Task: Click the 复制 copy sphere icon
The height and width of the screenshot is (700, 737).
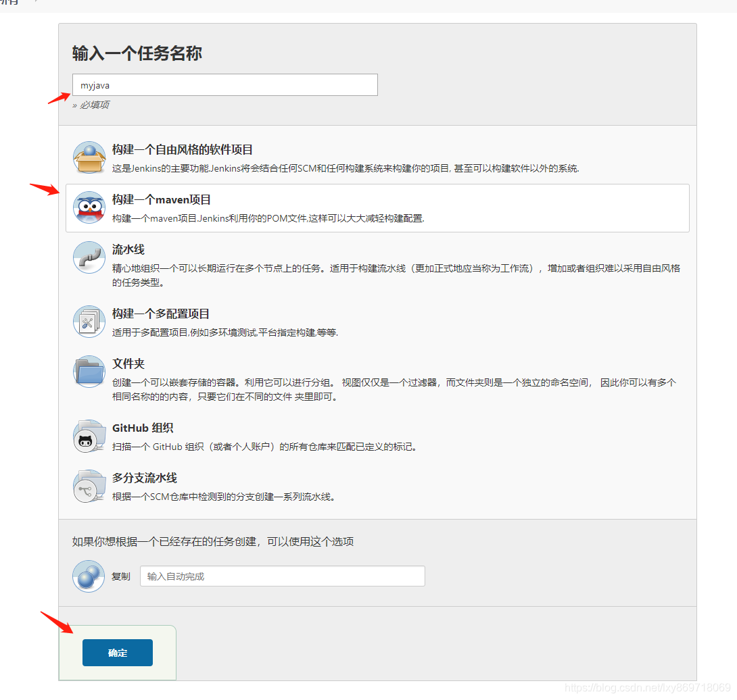Action: [x=89, y=576]
